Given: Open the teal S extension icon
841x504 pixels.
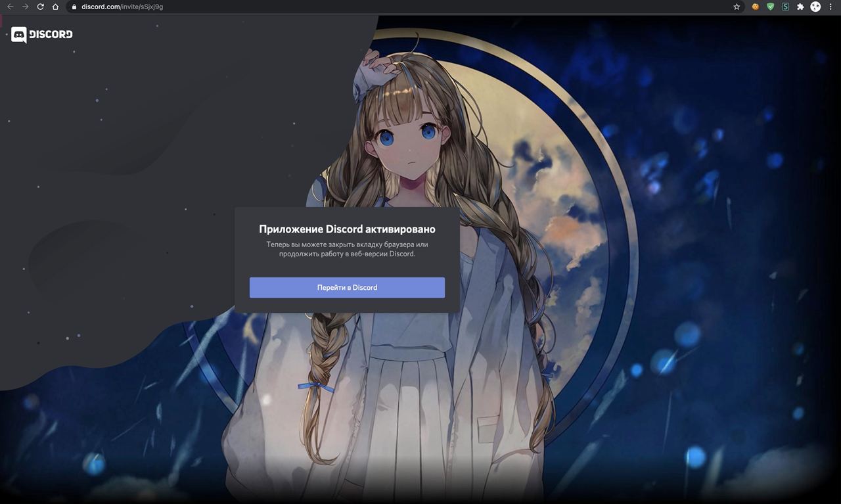Looking at the screenshot, I should coord(785,7).
